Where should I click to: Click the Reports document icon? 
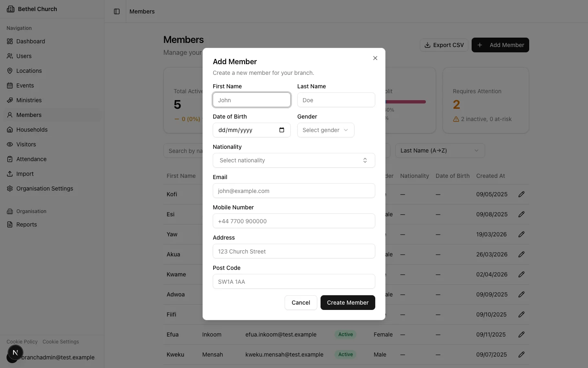(10, 224)
